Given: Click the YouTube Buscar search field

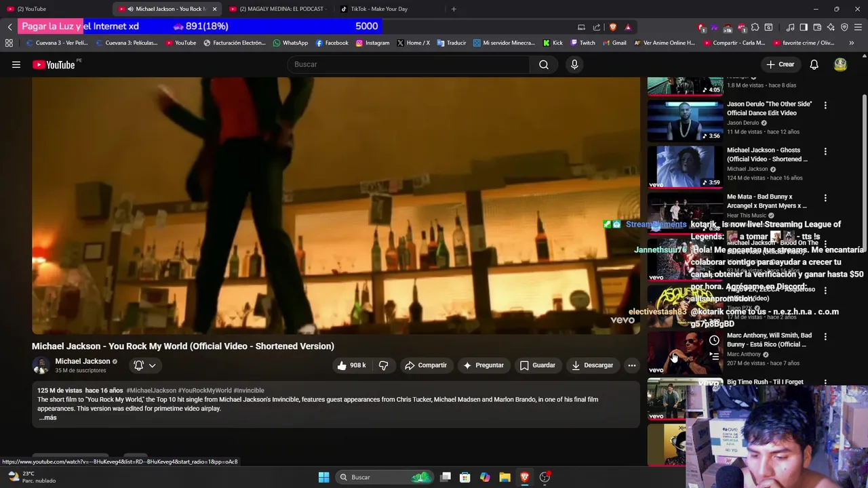Looking at the screenshot, I should point(409,64).
